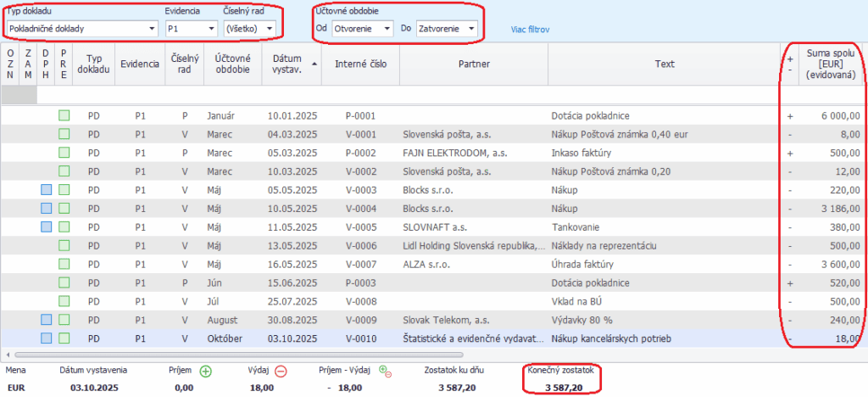The width and height of the screenshot is (868, 397).
Task: Toggle the green PRE checkbox for P-0001
Action: point(64,115)
